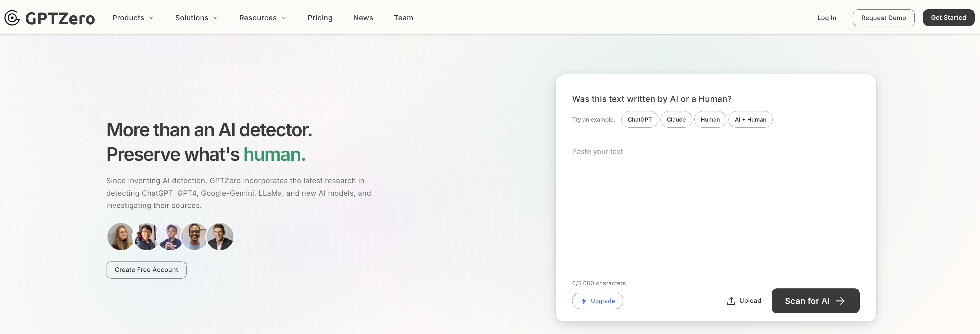Click the Upload arrow icon
This screenshot has height=334, width=980.
[731, 301]
